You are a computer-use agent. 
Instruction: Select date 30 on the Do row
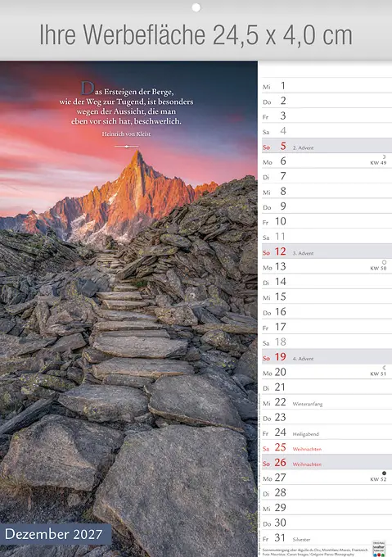280,523
